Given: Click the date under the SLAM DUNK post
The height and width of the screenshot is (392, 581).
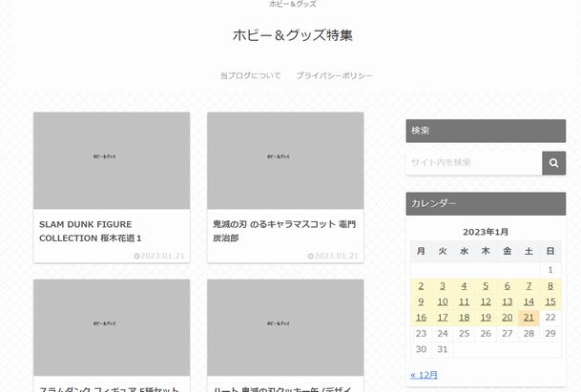Looking at the screenshot, I should (159, 256).
